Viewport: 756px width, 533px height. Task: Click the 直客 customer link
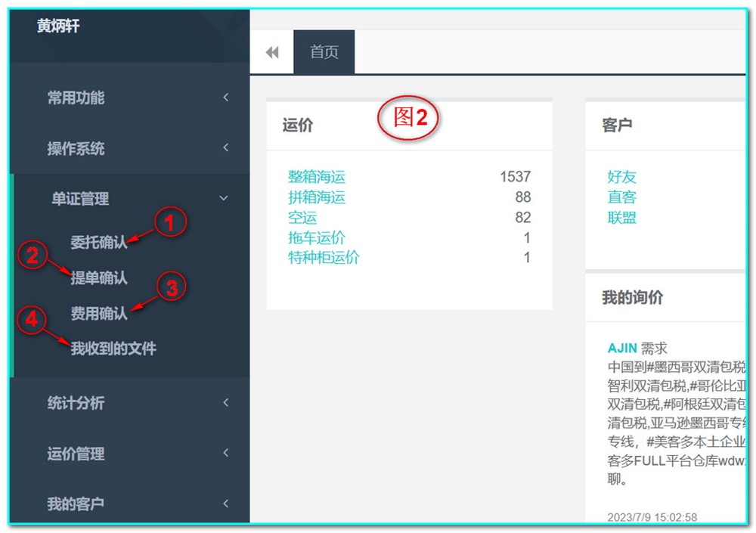(x=621, y=197)
